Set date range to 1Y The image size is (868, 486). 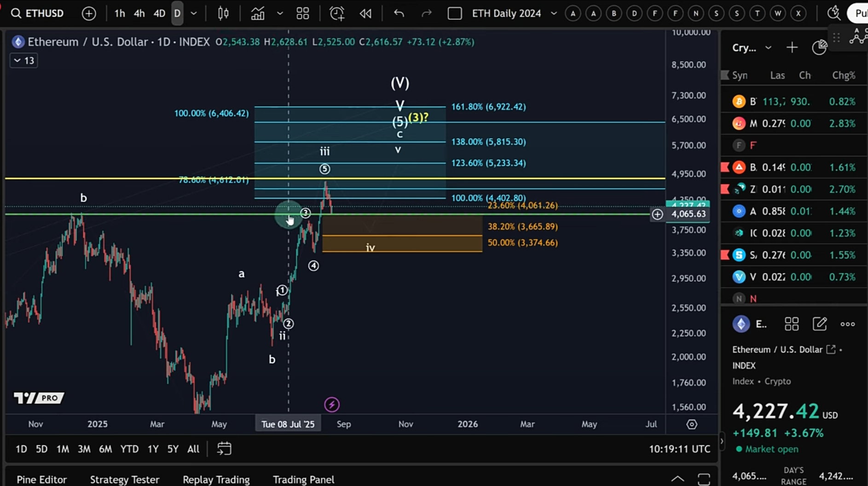pyautogui.click(x=153, y=449)
